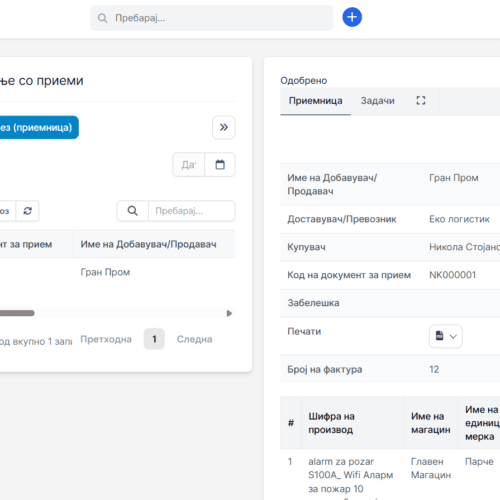Image resolution: width=500 pixels, height=500 pixels.
Task: Click the table search magnifier button
Action: [133, 211]
